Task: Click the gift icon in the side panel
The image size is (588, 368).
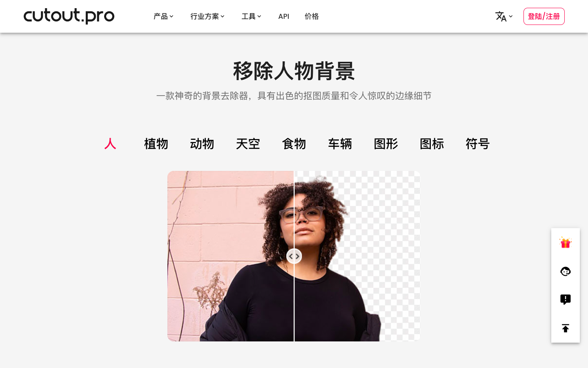Action: [566, 242]
